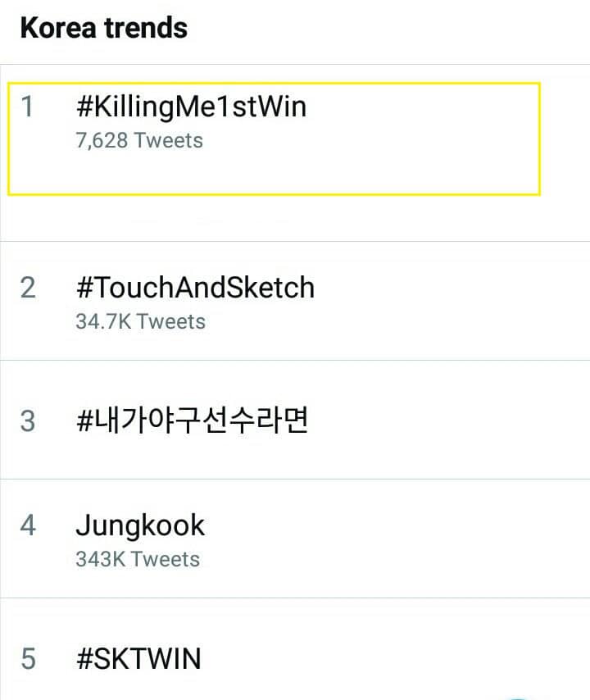Image resolution: width=590 pixels, height=700 pixels.
Task: Open the #SKTWIN hashtag trend
Action: (x=138, y=658)
